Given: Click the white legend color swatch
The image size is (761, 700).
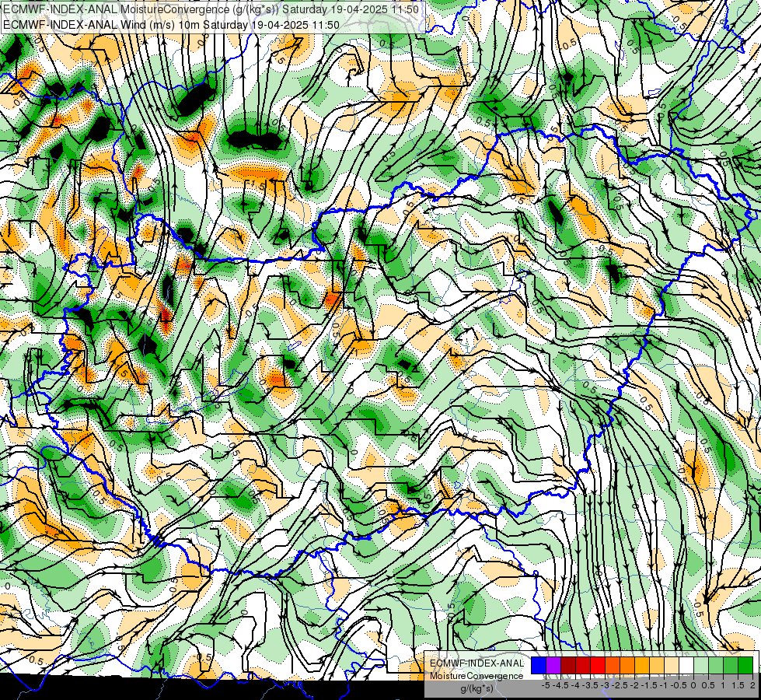Looking at the screenshot, I should tap(686, 666).
